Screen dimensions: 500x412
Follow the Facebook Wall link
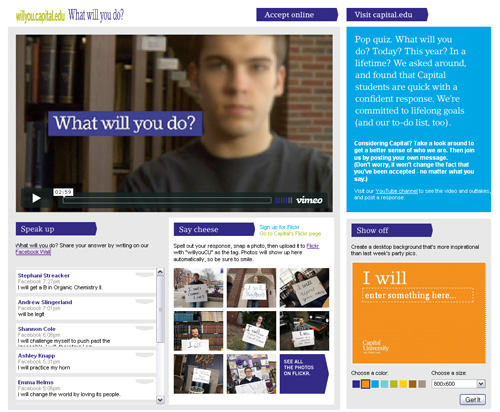[33, 252]
